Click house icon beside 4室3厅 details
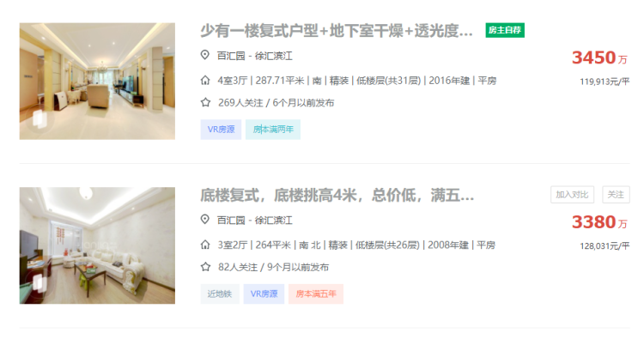This screenshot has width=644, height=345. (x=205, y=81)
